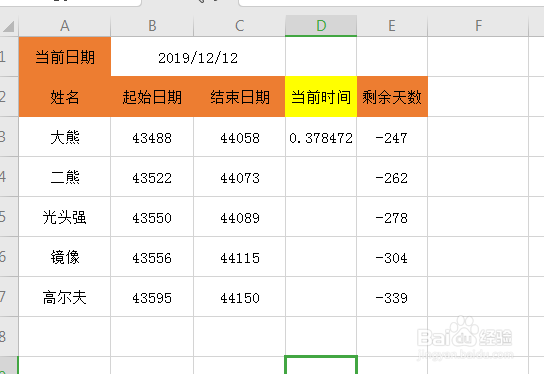
Task: Select column F header
Action: (x=478, y=26)
